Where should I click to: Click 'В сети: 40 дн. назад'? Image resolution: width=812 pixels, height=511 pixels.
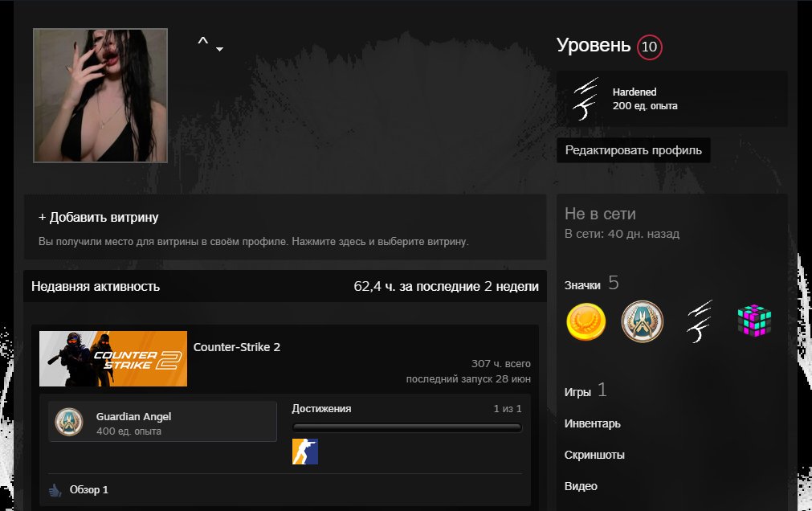point(622,234)
